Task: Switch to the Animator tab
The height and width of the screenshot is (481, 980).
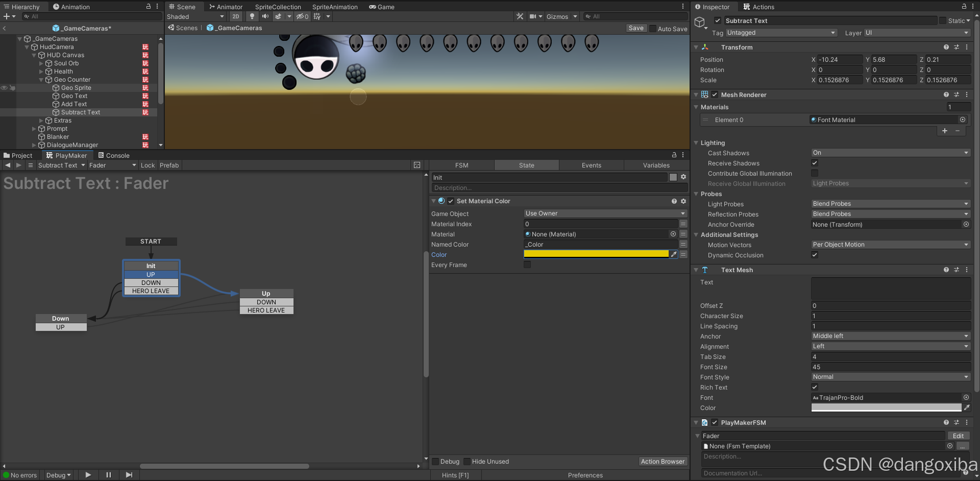Action: click(226, 7)
